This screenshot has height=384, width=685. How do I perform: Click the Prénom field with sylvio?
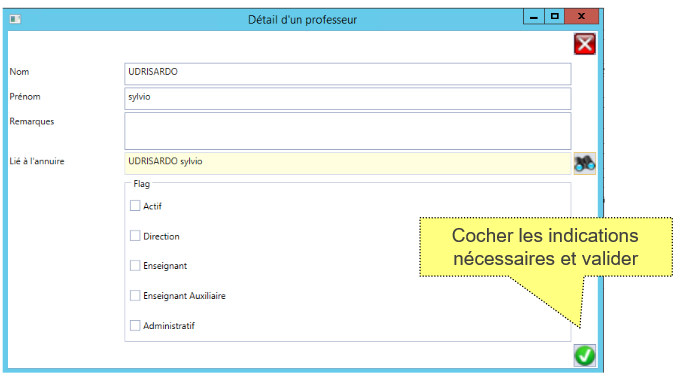pos(348,99)
